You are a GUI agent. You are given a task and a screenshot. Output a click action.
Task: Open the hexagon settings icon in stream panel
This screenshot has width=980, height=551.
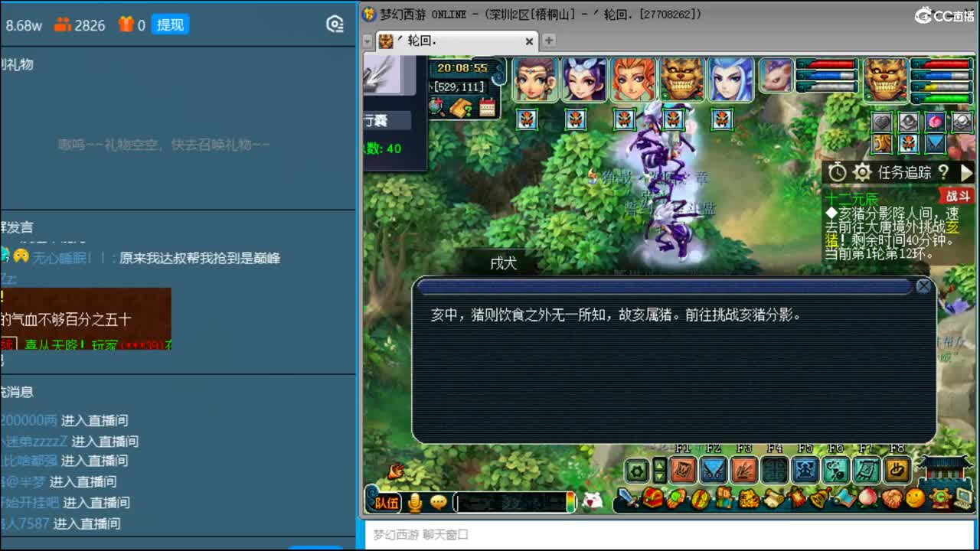click(x=335, y=24)
